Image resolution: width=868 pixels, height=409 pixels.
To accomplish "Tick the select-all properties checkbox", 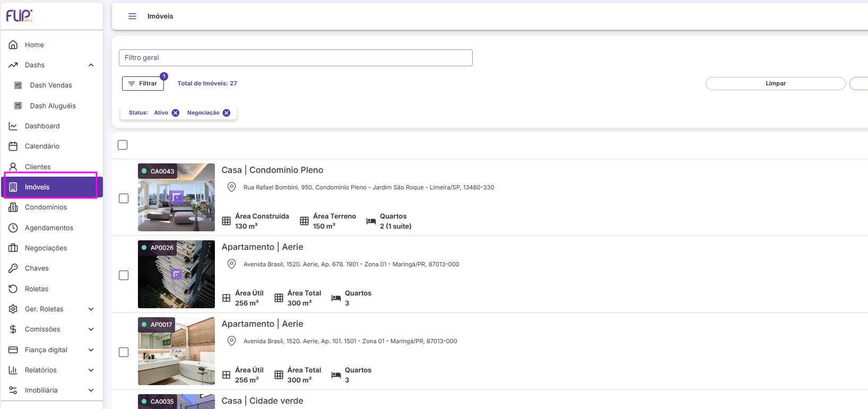I will point(123,145).
